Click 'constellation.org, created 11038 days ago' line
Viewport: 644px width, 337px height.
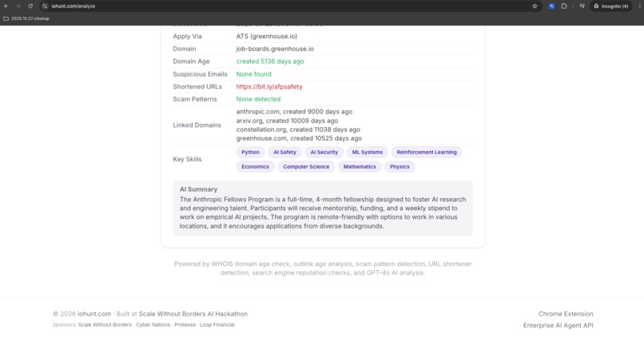[x=298, y=129]
